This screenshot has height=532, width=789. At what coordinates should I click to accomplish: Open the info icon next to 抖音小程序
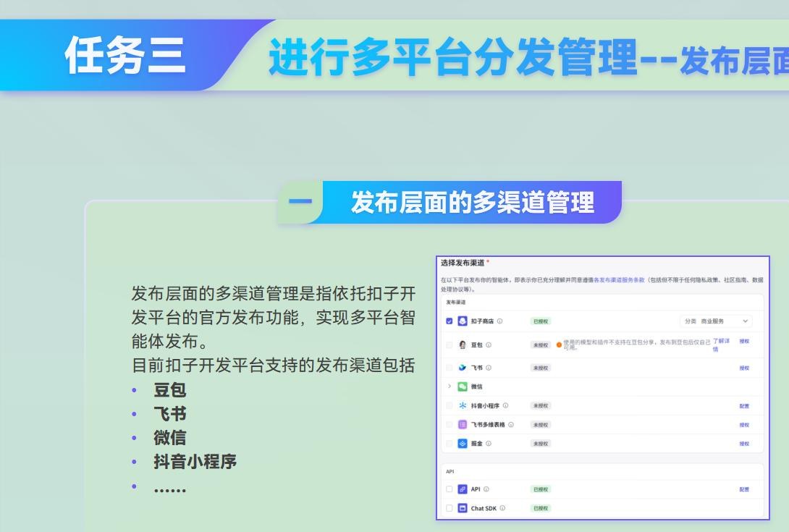tap(506, 405)
